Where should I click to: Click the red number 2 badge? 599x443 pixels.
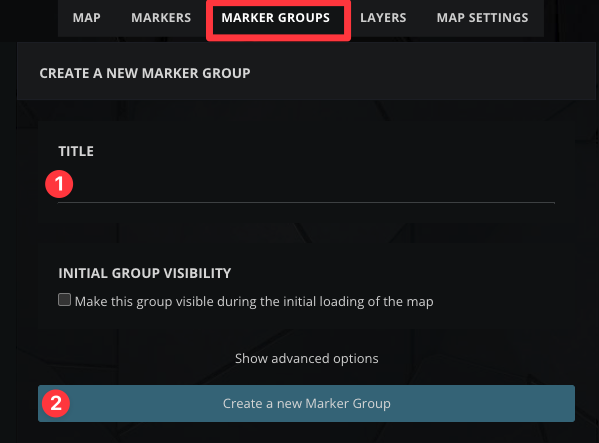click(56, 403)
